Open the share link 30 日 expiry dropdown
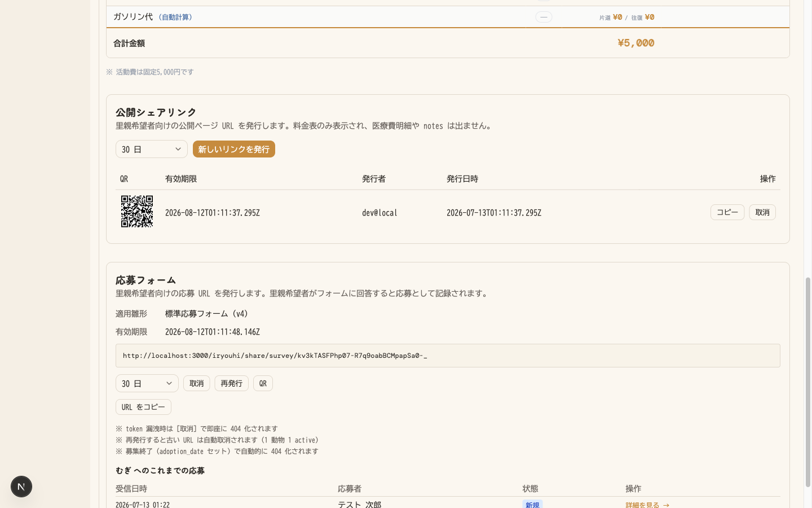The width and height of the screenshot is (812, 508). [x=152, y=149]
